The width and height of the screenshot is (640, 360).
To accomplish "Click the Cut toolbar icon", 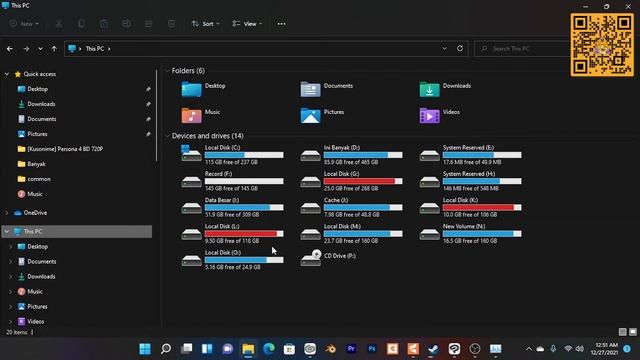I will coord(59,24).
